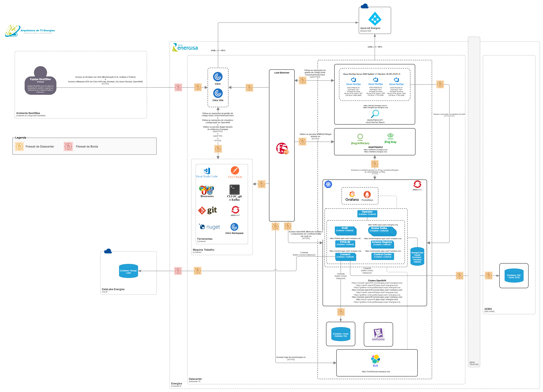Click the Azure AD Energisa icon
543x392 pixels.
pos(375,19)
